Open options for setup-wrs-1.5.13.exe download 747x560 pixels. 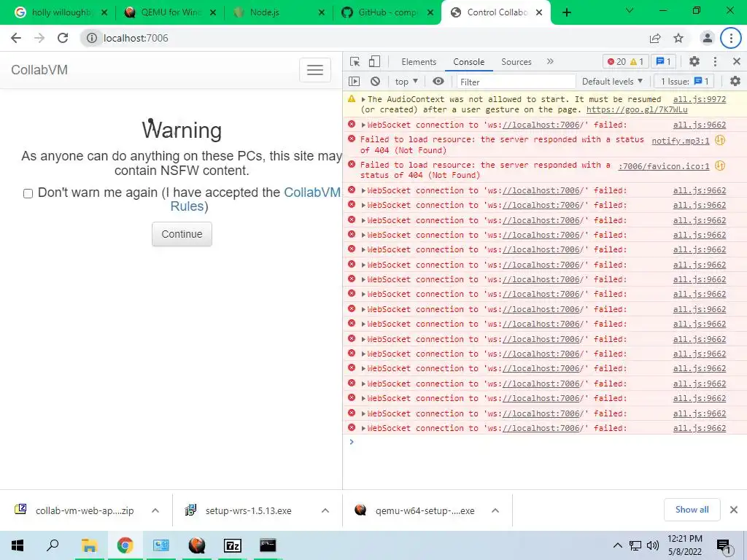point(325,510)
